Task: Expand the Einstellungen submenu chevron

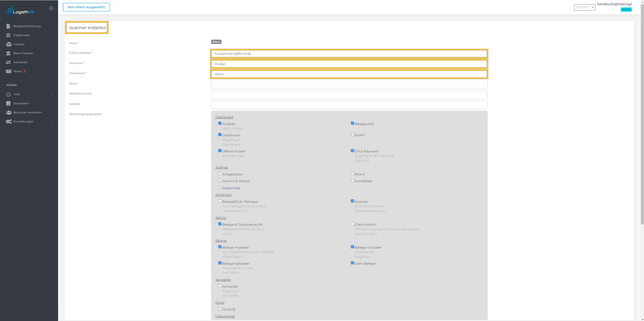Action: [52, 122]
